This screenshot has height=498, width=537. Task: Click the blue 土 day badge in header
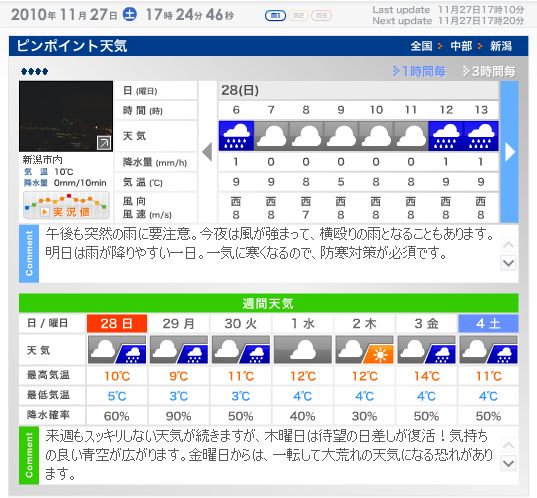130,15
